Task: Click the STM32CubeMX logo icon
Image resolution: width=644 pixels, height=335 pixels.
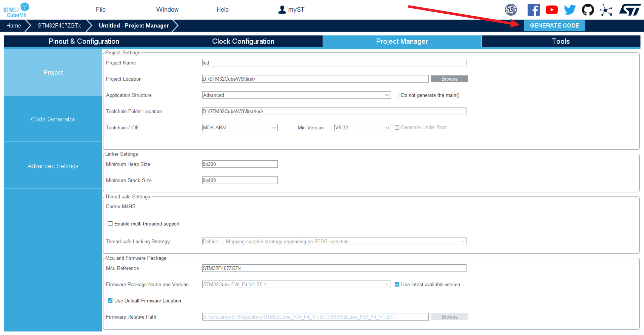Action: (x=16, y=10)
